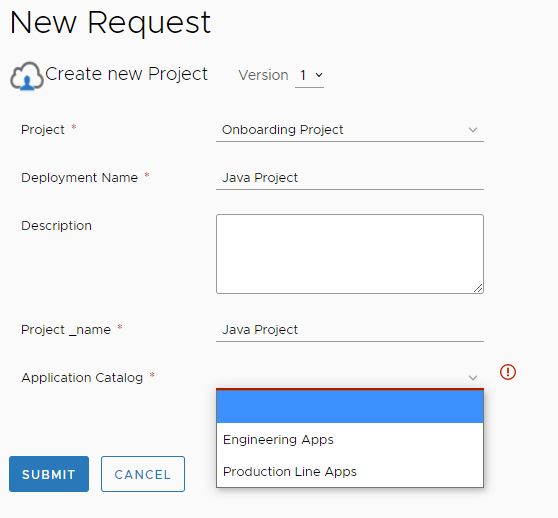The image size is (558, 518).
Task: Click into the Description text area
Action: tap(350, 254)
